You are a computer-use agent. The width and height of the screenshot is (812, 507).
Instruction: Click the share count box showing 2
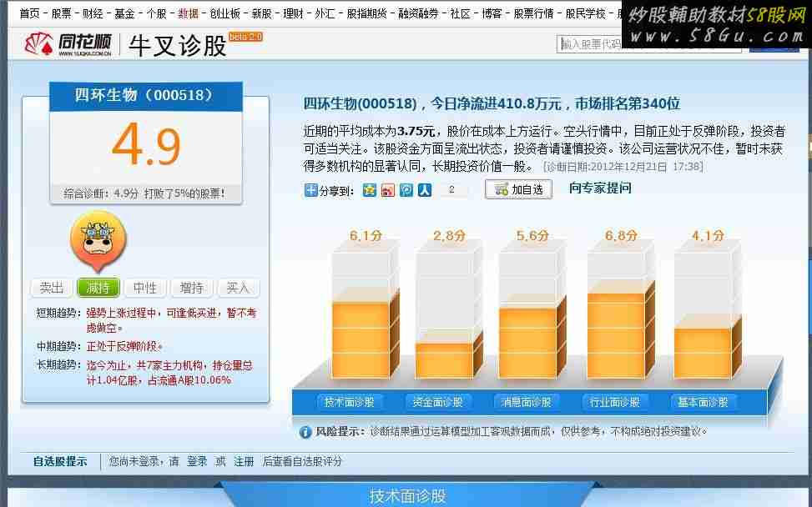[452, 190]
